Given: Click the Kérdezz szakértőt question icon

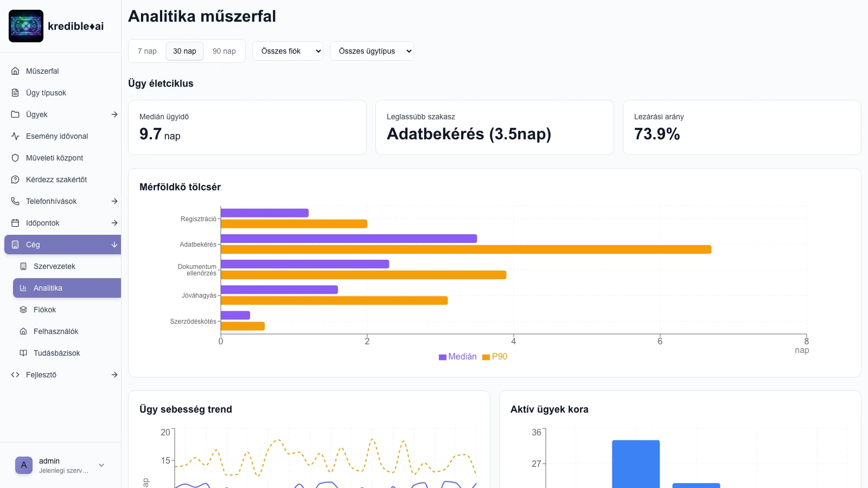Looking at the screenshot, I should point(15,179).
